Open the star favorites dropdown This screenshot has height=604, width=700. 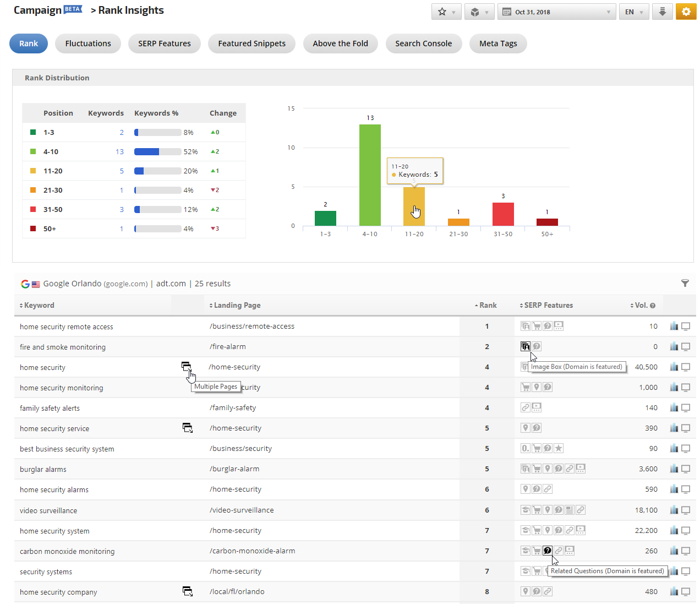point(446,12)
